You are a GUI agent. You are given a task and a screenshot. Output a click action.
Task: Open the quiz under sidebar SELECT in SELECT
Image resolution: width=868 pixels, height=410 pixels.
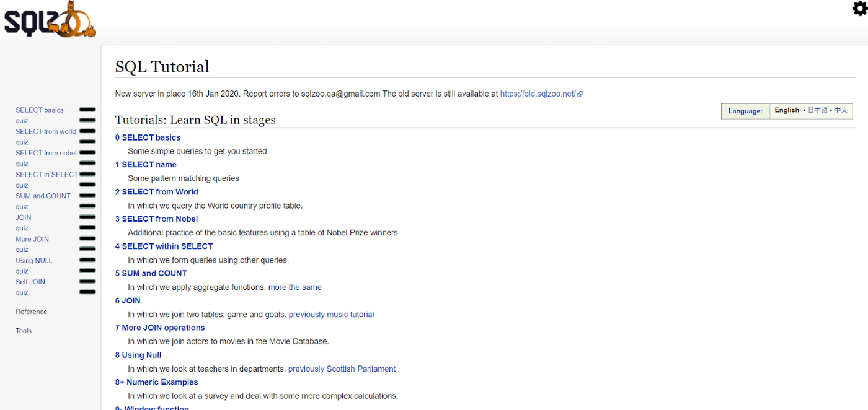(x=22, y=185)
